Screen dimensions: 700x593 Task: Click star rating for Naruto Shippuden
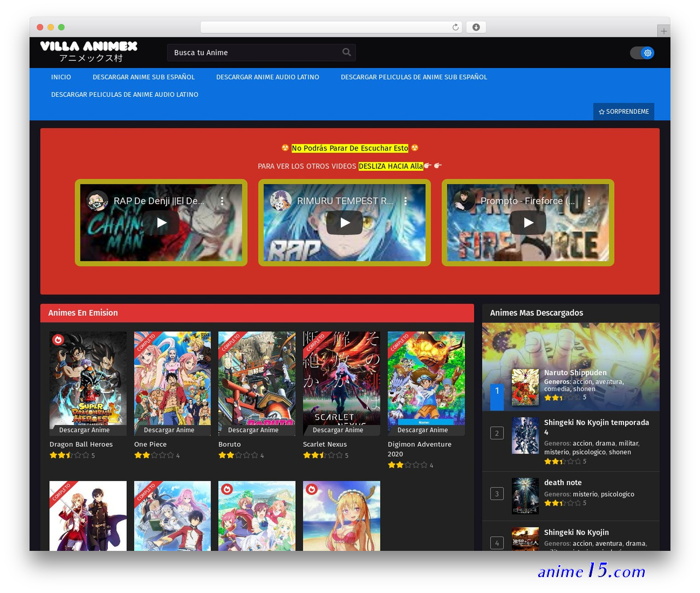pyautogui.click(x=563, y=398)
